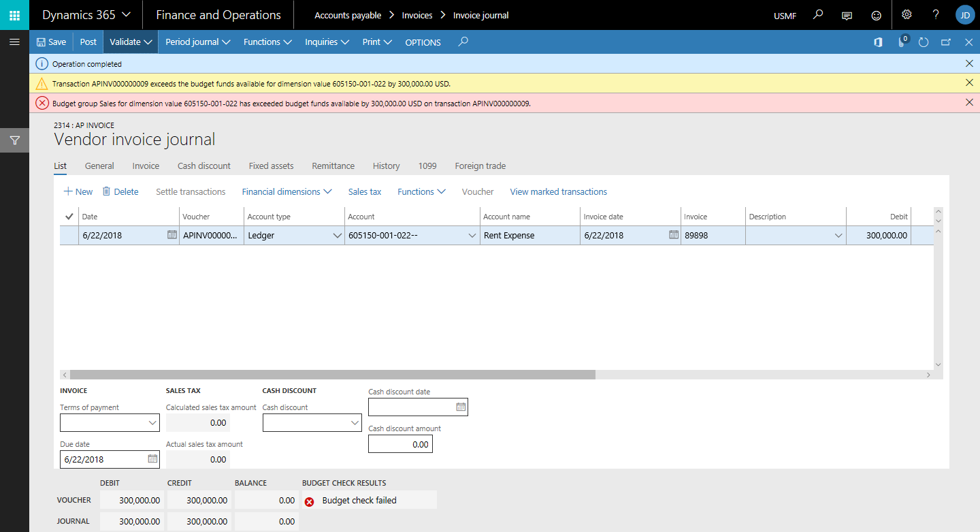Open the Invoice date calendar picker
Viewport: 980px width, 532px height.
(674, 235)
